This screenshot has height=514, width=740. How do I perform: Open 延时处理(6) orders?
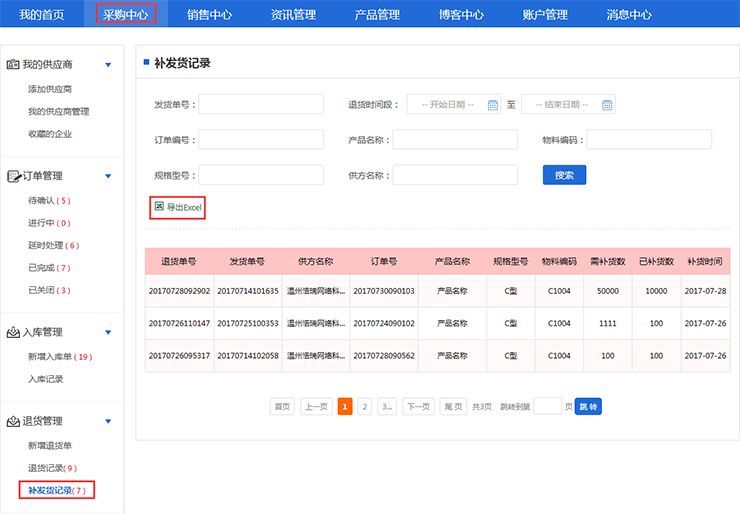tap(53, 245)
